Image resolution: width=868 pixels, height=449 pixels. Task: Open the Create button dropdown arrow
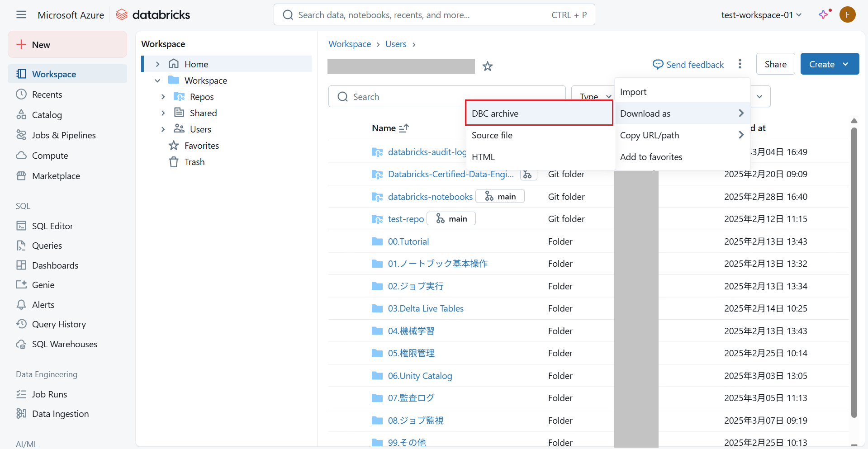[845, 64]
